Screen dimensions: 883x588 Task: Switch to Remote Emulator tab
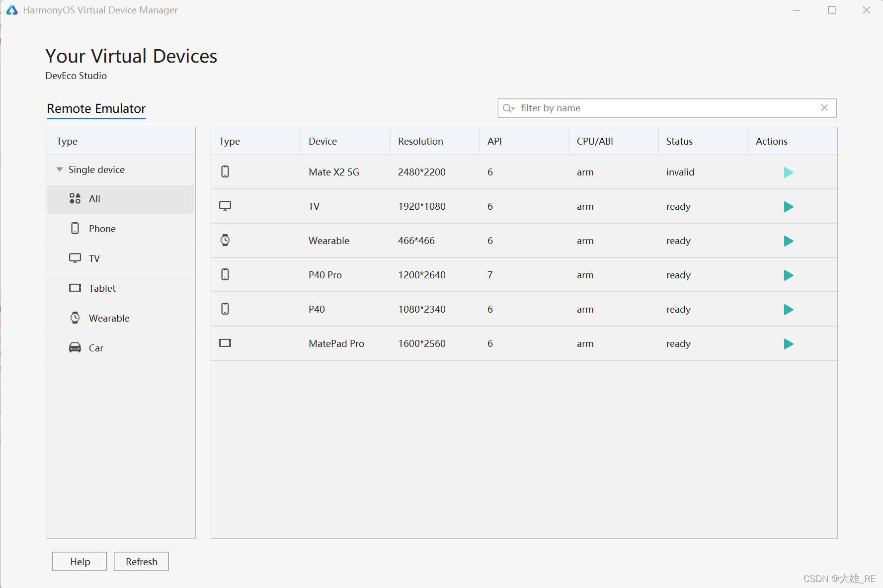pyautogui.click(x=96, y=109)
